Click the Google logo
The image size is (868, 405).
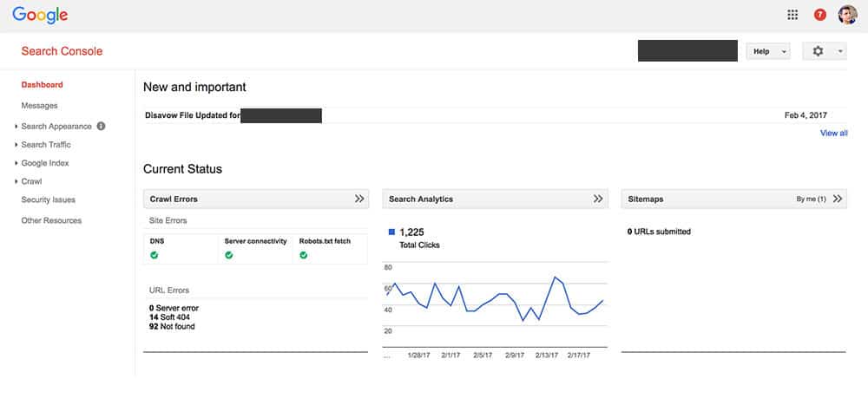(x=40, y=16)
